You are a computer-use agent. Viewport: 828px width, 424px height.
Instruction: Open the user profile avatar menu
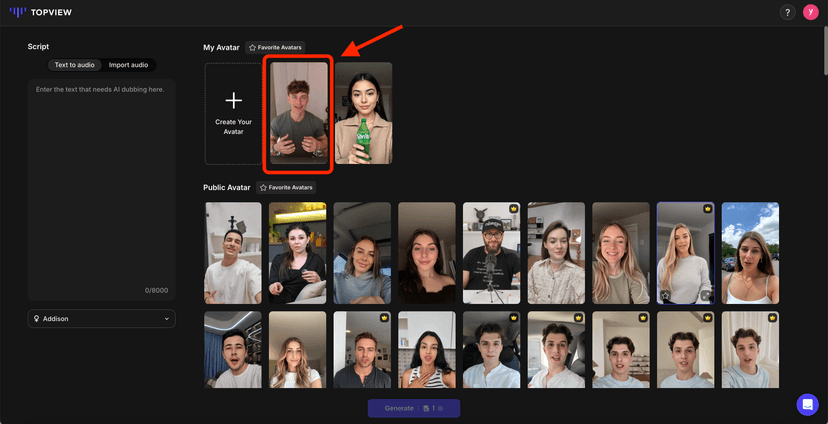810,12
